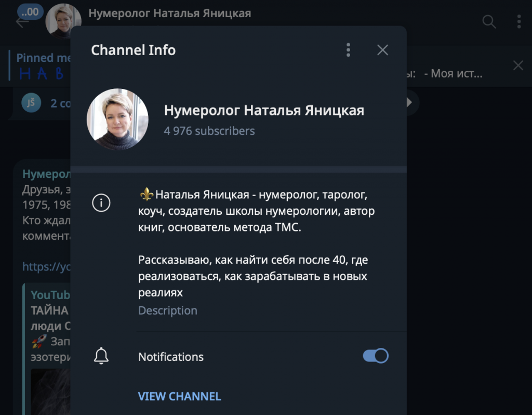Click the Notifications bell icon
Viewport: 532px width, 415px height.
pos(101,356)
